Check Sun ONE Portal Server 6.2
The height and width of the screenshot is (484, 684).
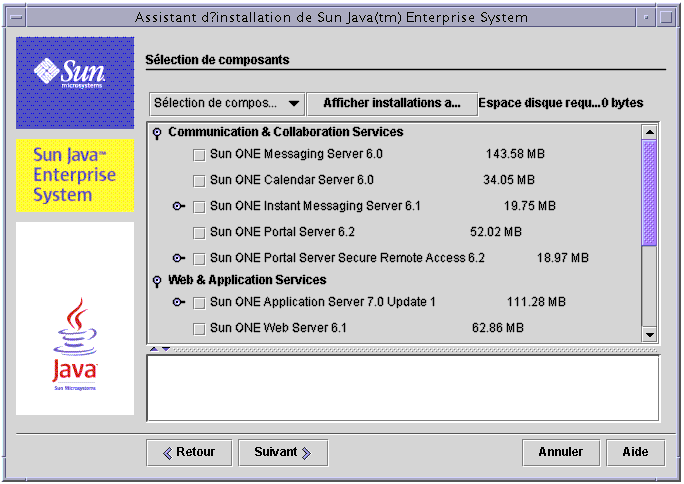click(x=199, y=233)
